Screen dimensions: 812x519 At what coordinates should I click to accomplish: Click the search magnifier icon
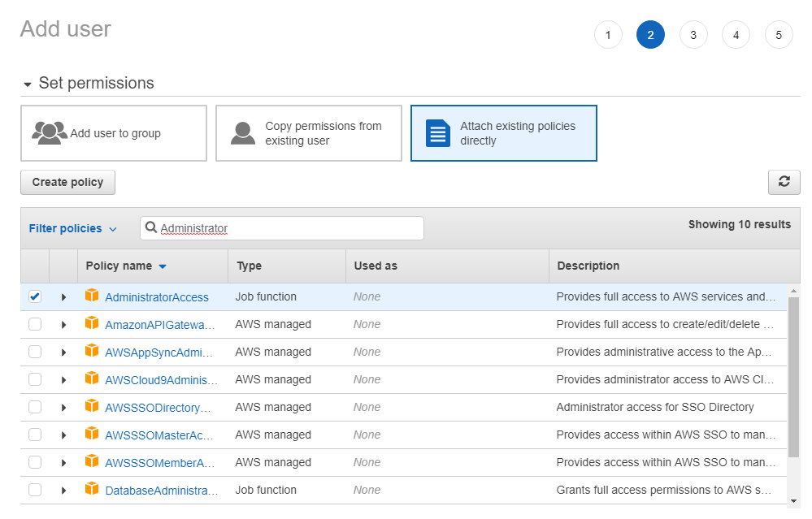[x=150, y=227]
